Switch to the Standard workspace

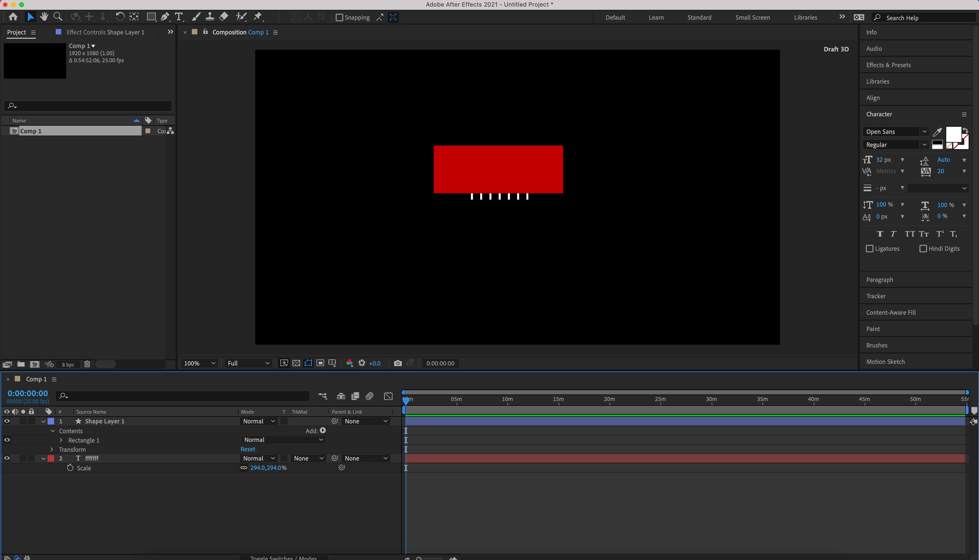pyautogui.click(x=699, y=18)
